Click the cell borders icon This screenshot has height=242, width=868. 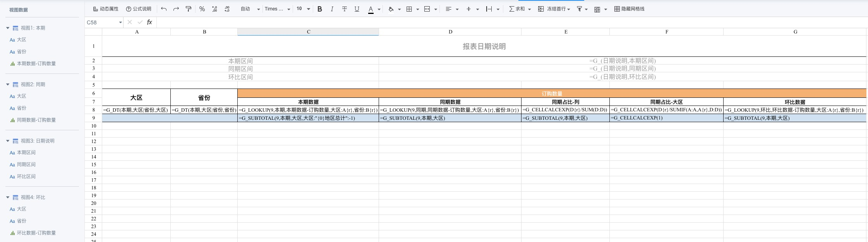[x=409, y=9]
